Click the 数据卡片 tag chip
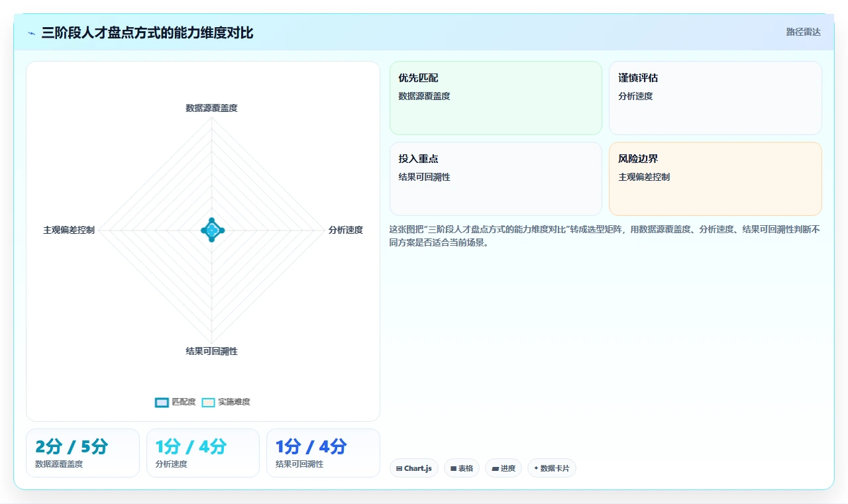Viewport: 848px width, 504px height. (552, 468)
